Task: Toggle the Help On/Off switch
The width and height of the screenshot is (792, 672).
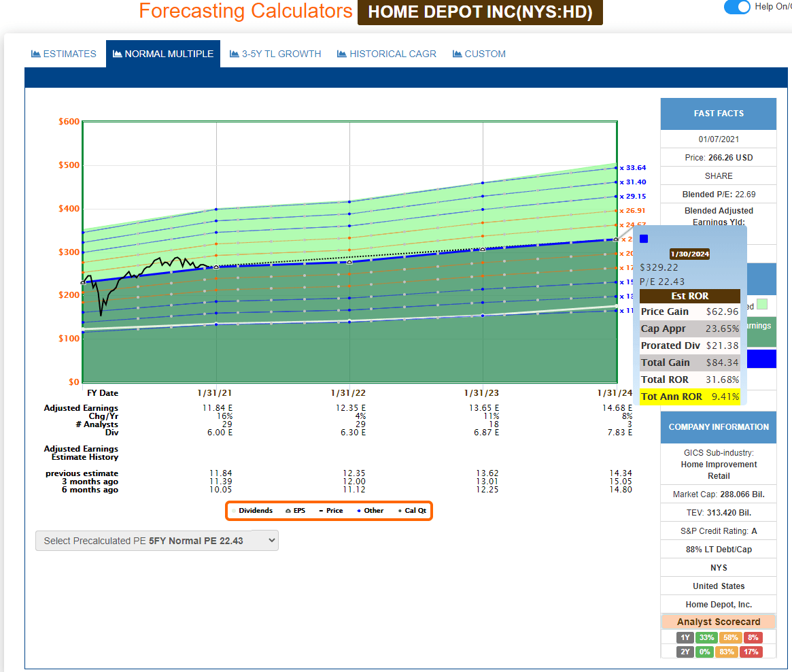Action: 737,7
